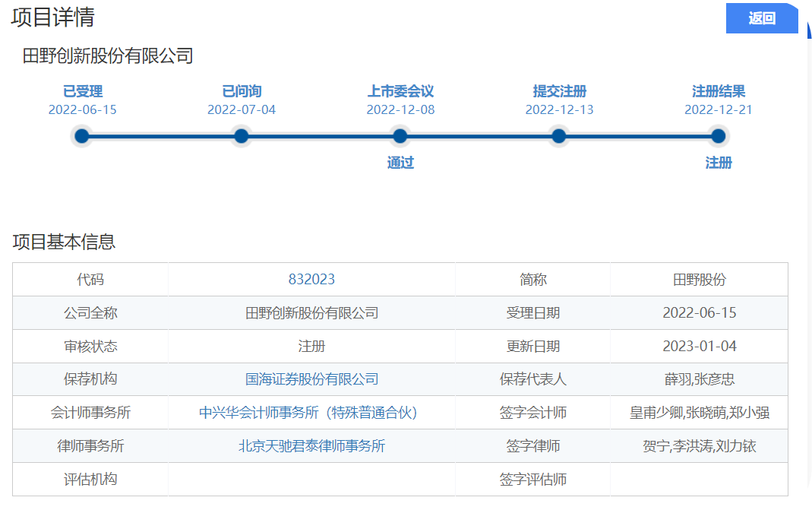The width and height of the screenshot is (812, 510).
Task: Click the 上市委会议 stage label
Action: point(400,91)
